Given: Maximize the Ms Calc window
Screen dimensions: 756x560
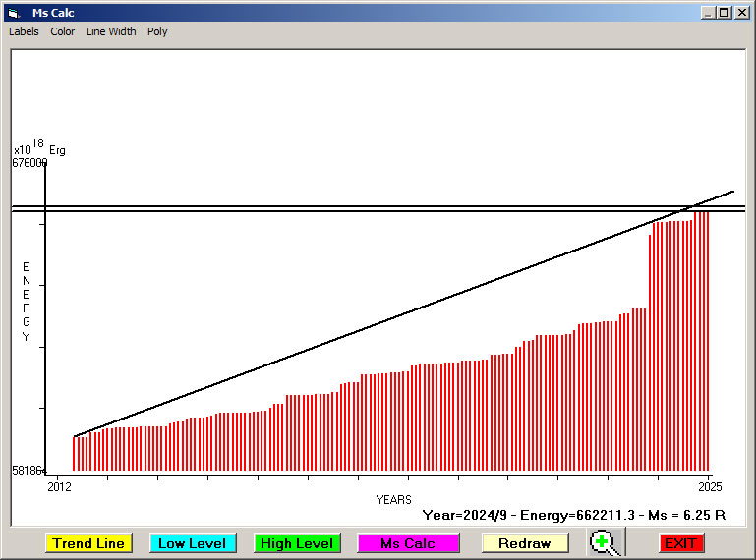Looking at the screenshot, I should click(x=725, y=13).
